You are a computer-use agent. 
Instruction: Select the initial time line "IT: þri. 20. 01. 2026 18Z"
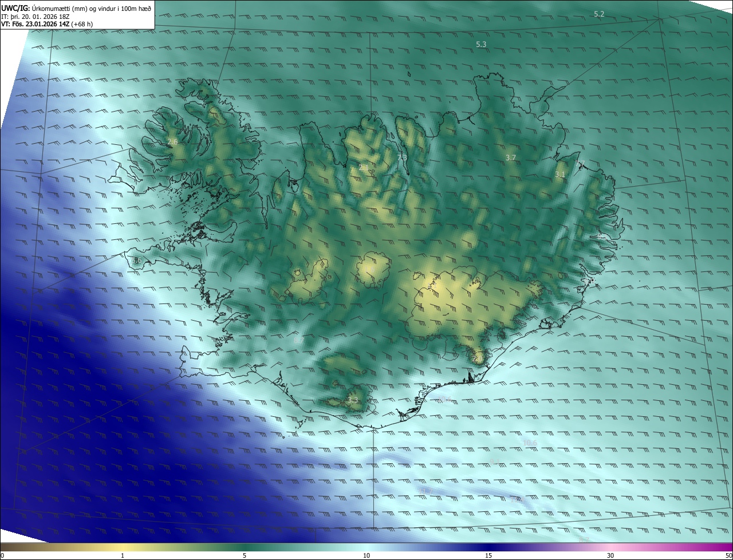pos(36,17)
